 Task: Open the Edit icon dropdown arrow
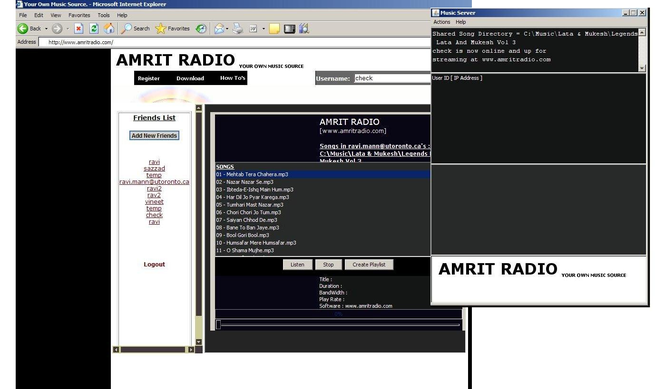tap(263, 29)
